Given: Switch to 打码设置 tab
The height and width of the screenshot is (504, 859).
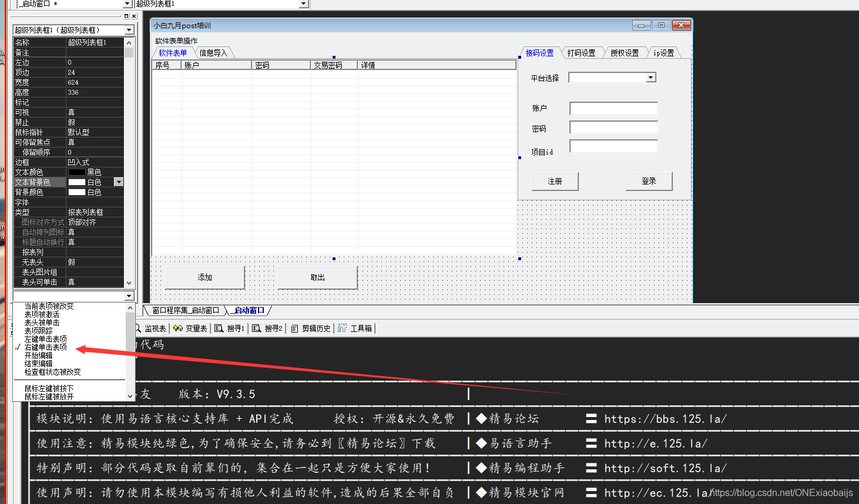Looking at the screenshot, I should 581,53.
